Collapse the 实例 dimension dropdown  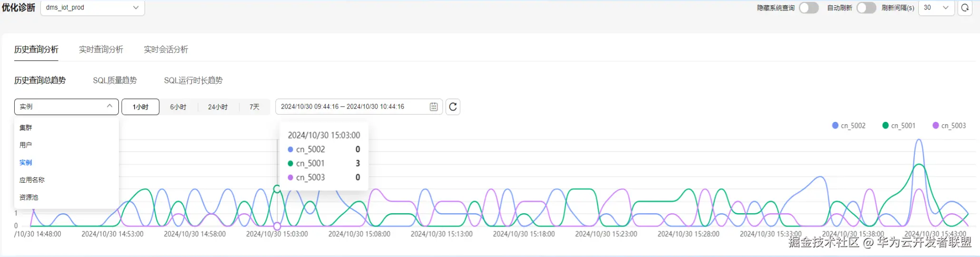pyautogui.click(x=67, y=107)
